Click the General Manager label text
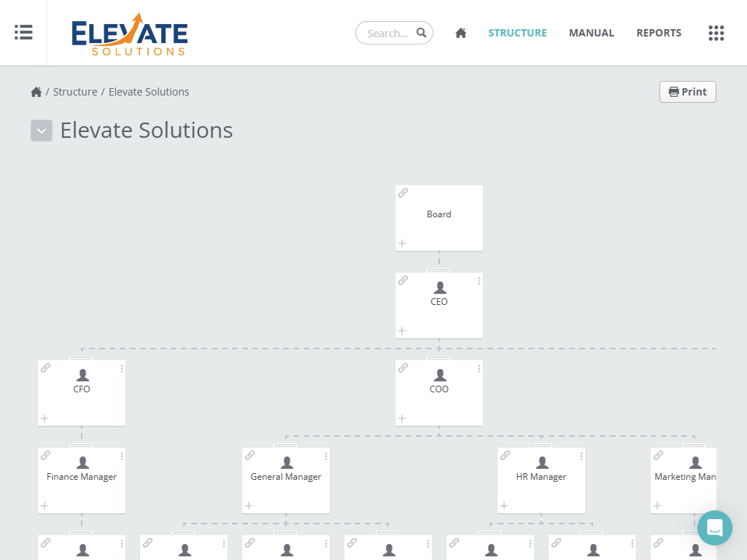This screenshot has width=747, height=560. click(286, 477)
